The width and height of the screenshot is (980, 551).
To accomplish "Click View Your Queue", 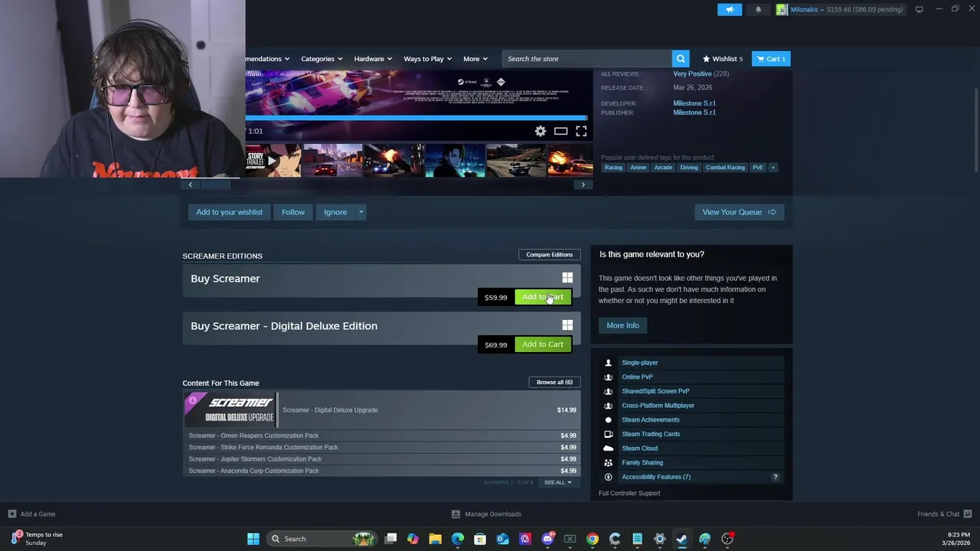I will 739,212.
